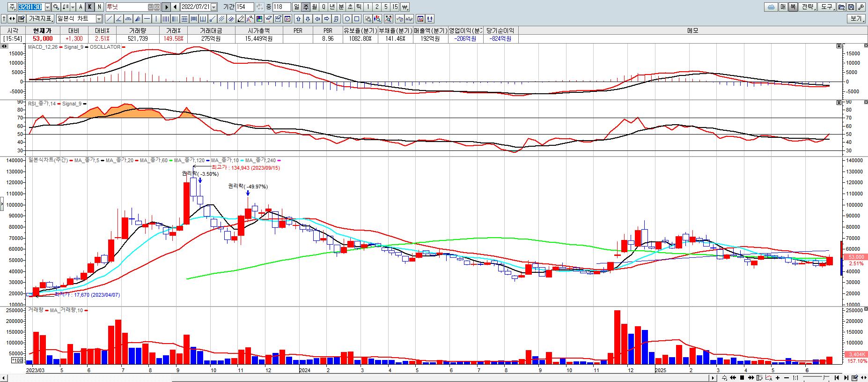Image resolution: width=868 pixels, height=382 pixels.
Task: Select Fibonacci arc drawing tool
Action: pos(128,19)
